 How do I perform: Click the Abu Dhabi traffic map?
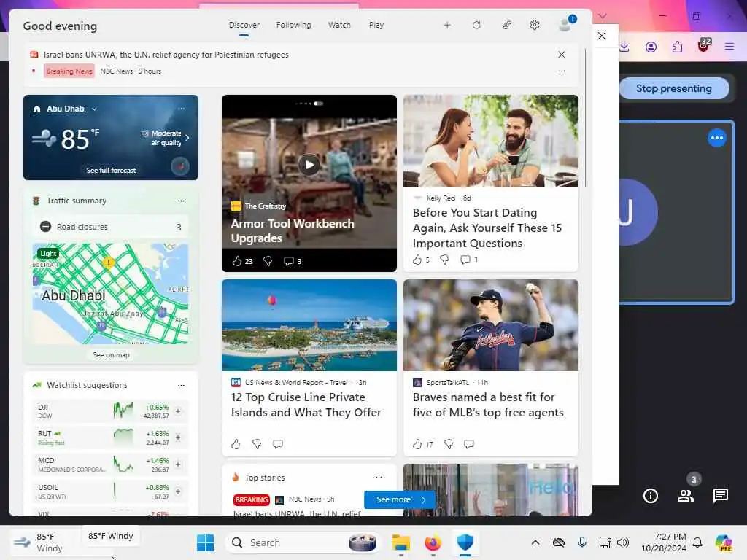(x=111, y=294)
